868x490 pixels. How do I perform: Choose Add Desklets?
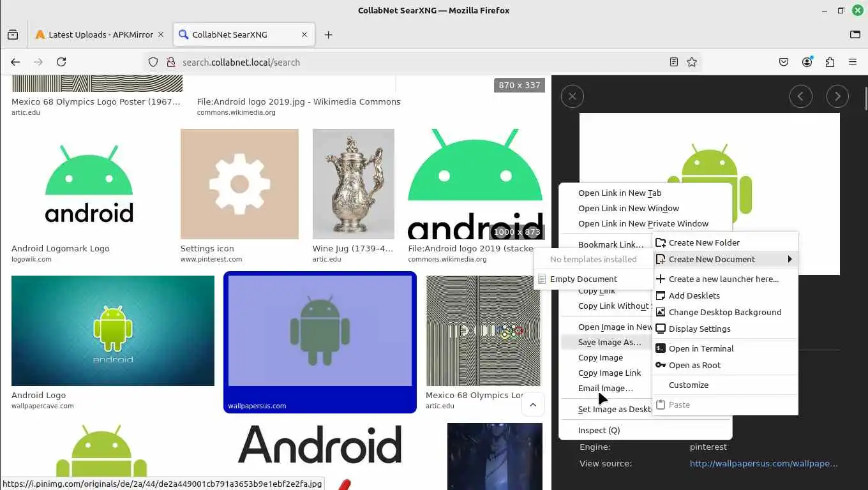(726, 295)
